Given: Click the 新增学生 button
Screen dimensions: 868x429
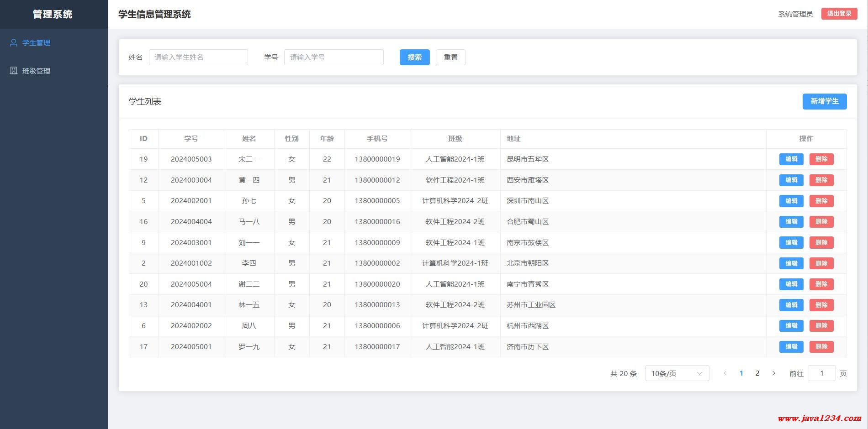Looking at the screenshot, I should tap(824, 101).
